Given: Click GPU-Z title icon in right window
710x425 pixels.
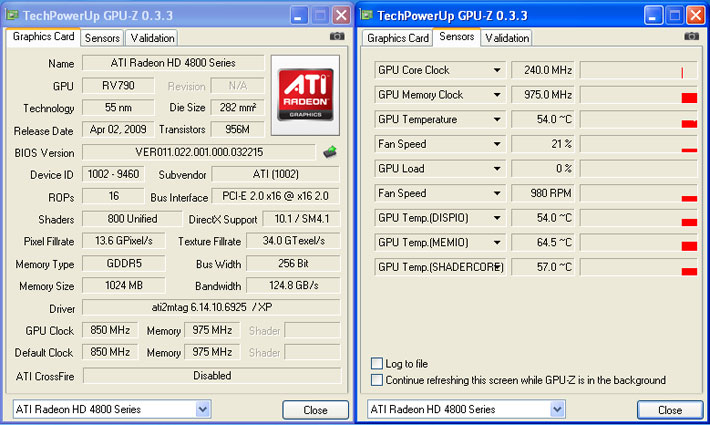Looking at the screenshot, I should coord(366,15).
